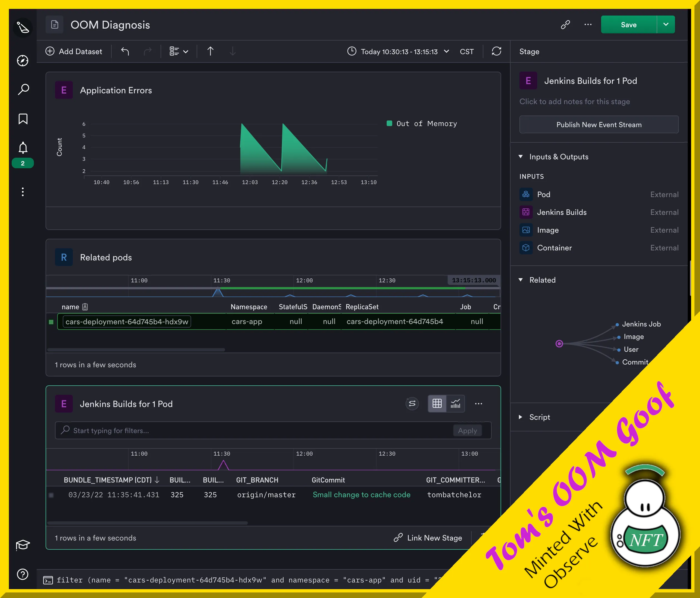Image resolution: width=700 pixels, height=598 pixels.
Task: Click the Related pods stage R badge
Action: point(64,257)
